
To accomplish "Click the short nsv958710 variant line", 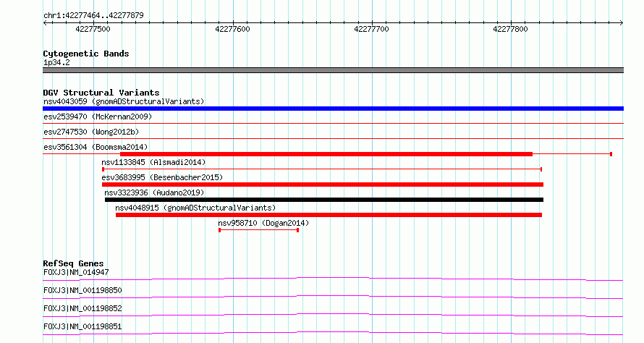I will click(x=259, y=230).
